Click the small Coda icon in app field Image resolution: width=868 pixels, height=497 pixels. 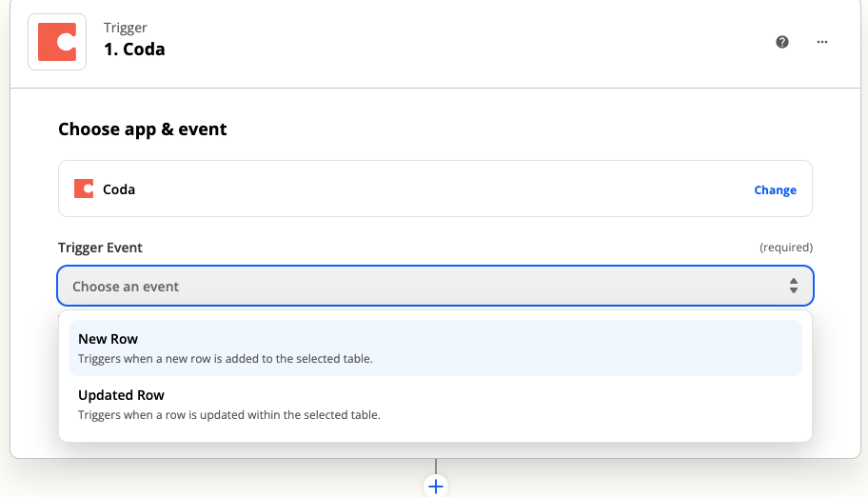point(84,189)
